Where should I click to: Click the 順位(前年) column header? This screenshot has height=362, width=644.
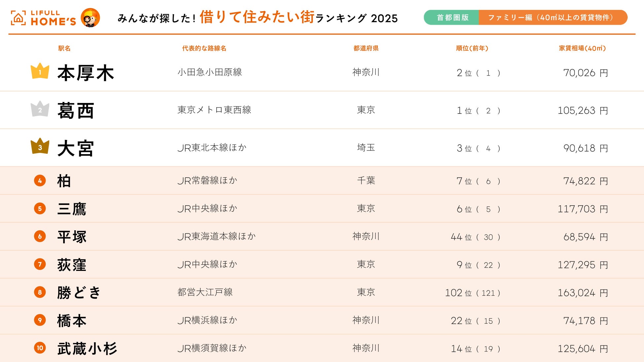point(472,49)
